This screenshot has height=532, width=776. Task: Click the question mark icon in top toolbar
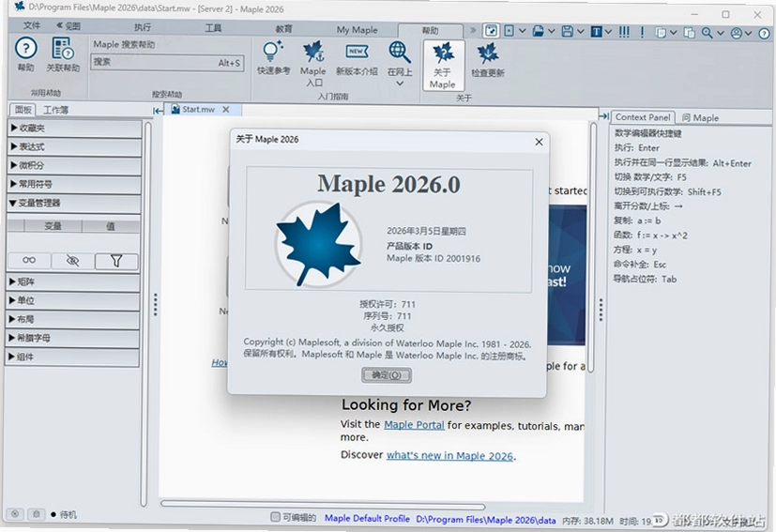[764, 33]
